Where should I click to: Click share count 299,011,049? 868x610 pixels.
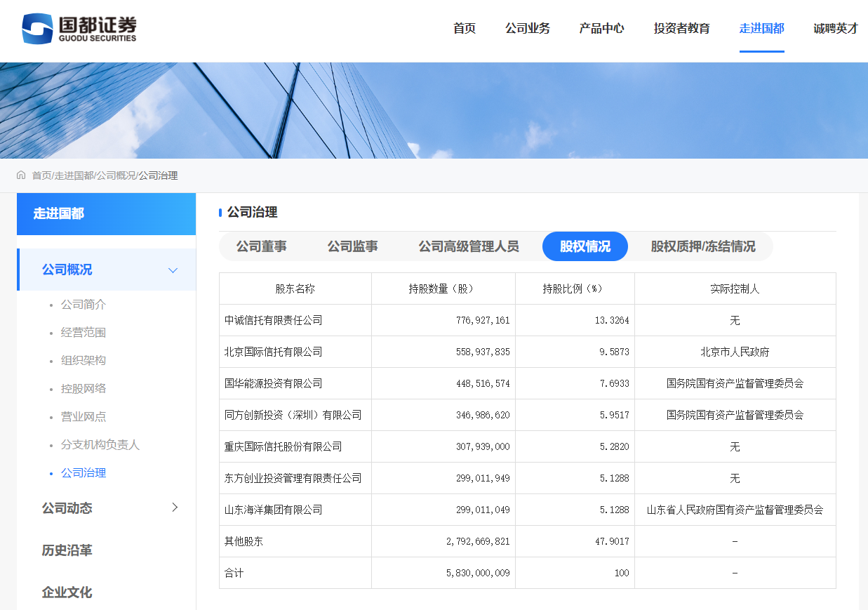coord(483,510)
